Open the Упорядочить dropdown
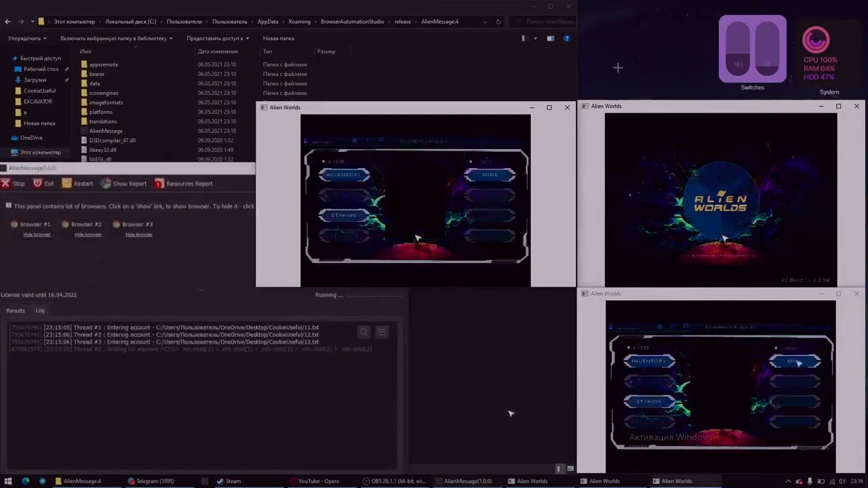The width and height of the screenshot is (868, 488). coord(27,39)
